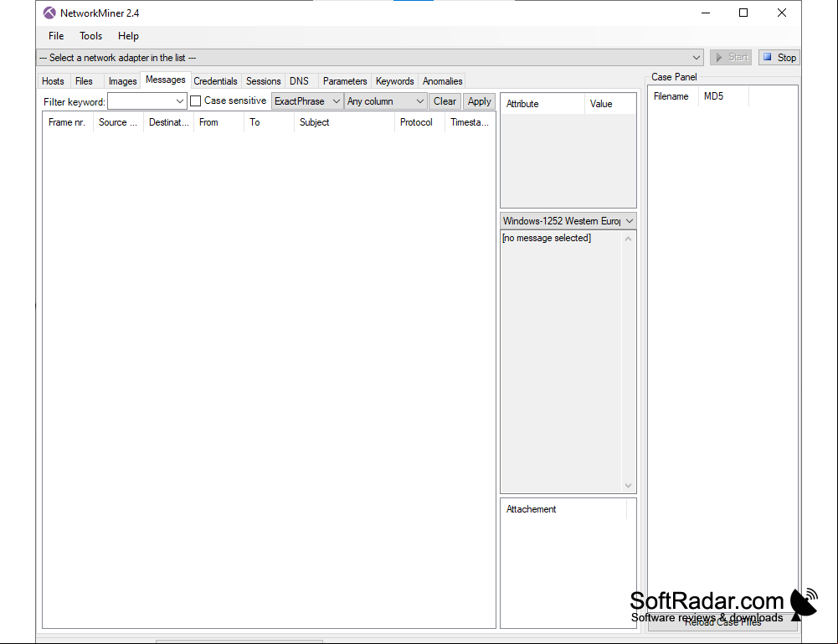
Task: Switch to the Images tab
Action: (x=122, y=81)
